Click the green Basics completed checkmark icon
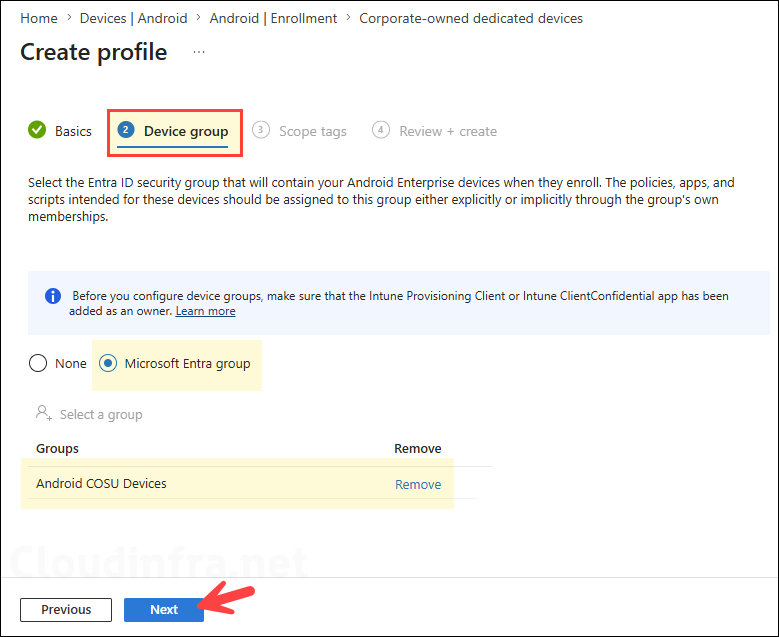The width and height of the screenshot is (779, 637). click(x=37, y=130)
